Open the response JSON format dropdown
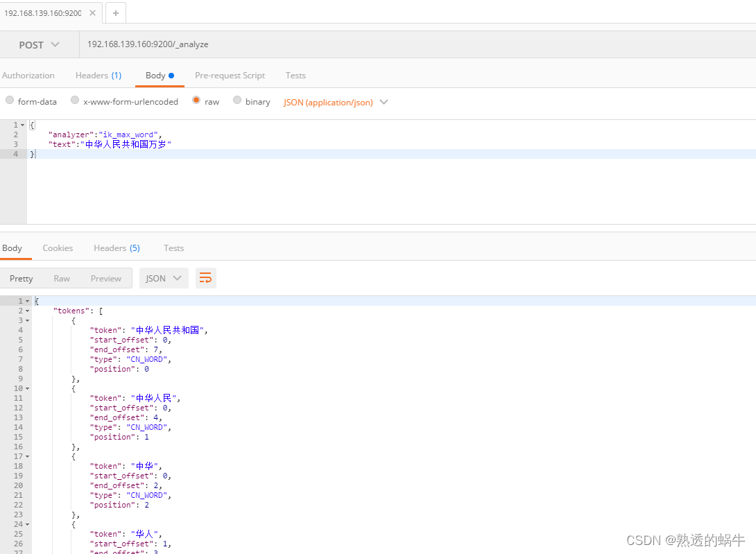The width and height of the screenshot is (756, 554). [164, 278]
